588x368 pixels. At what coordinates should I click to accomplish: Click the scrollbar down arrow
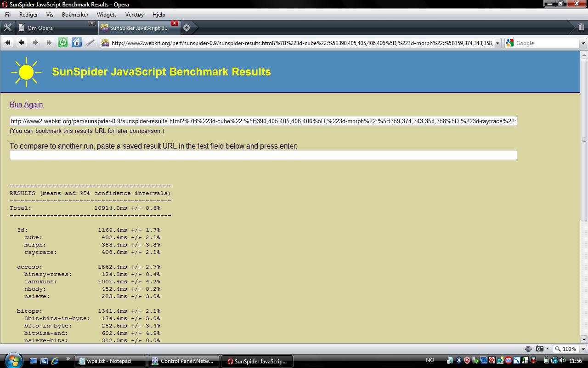(x=584, y=339)
